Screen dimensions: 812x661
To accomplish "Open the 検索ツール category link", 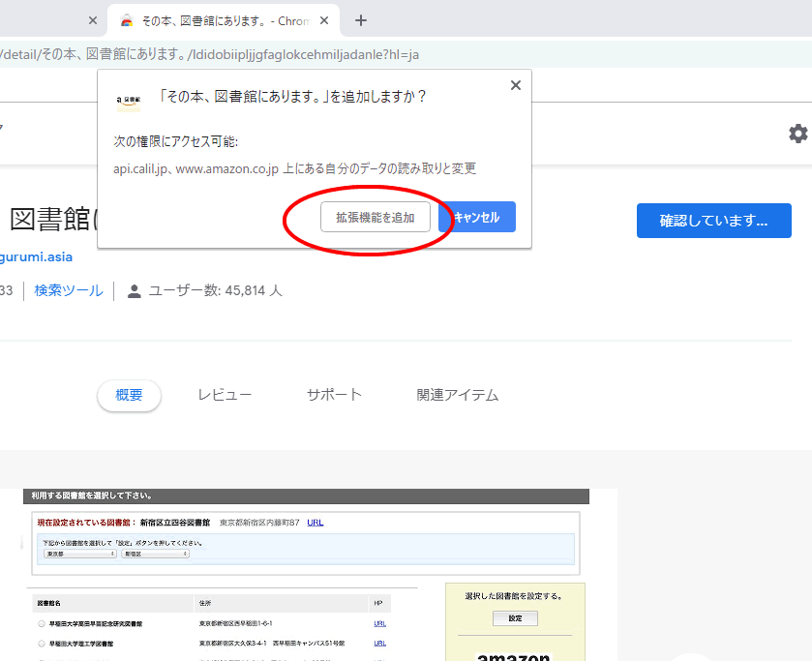I will (x=69, y=290).
